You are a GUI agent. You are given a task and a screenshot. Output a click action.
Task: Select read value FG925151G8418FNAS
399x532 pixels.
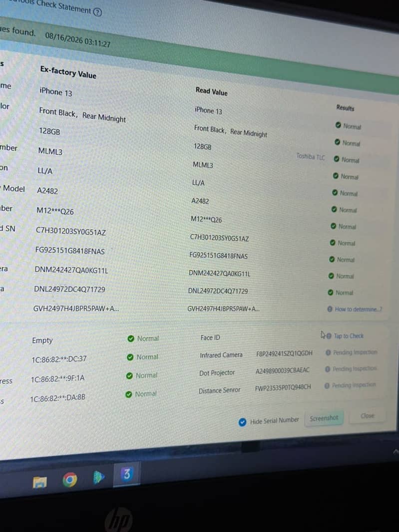click(218, 256)
